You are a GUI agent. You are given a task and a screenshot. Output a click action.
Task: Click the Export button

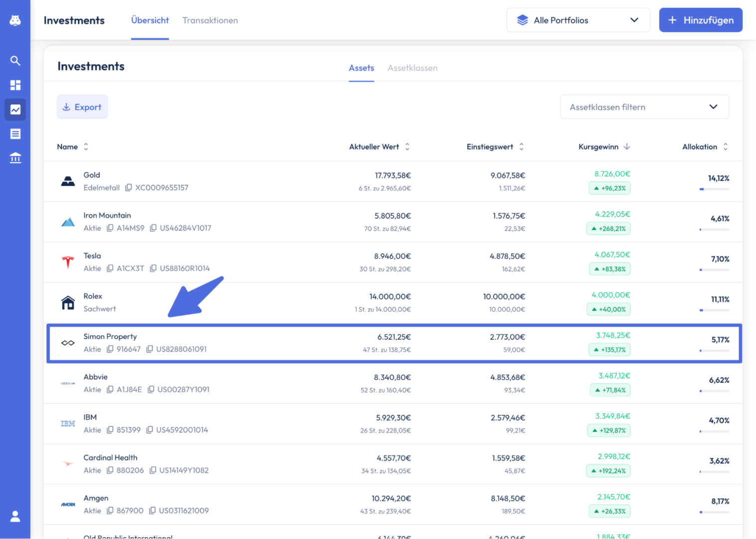82,107
